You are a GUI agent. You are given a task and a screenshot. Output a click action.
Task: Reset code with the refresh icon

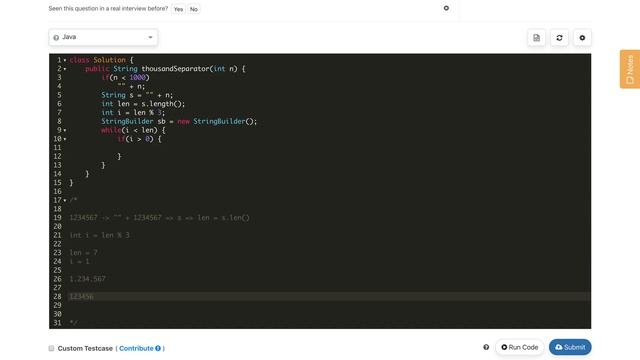point(559,38)
